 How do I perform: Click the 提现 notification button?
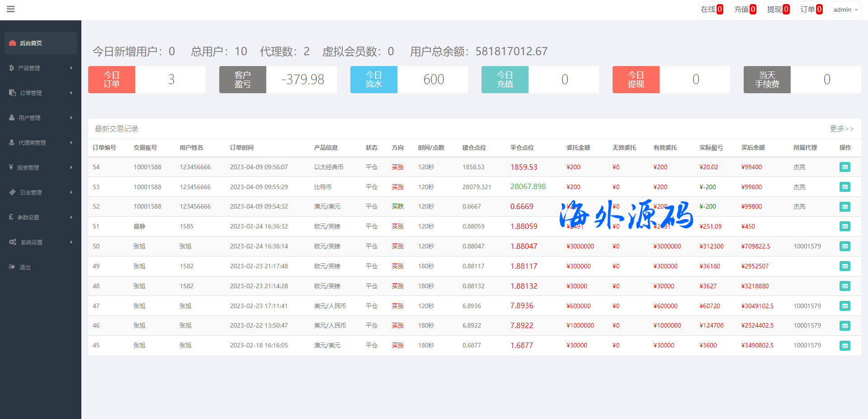(x=778, y=10)
